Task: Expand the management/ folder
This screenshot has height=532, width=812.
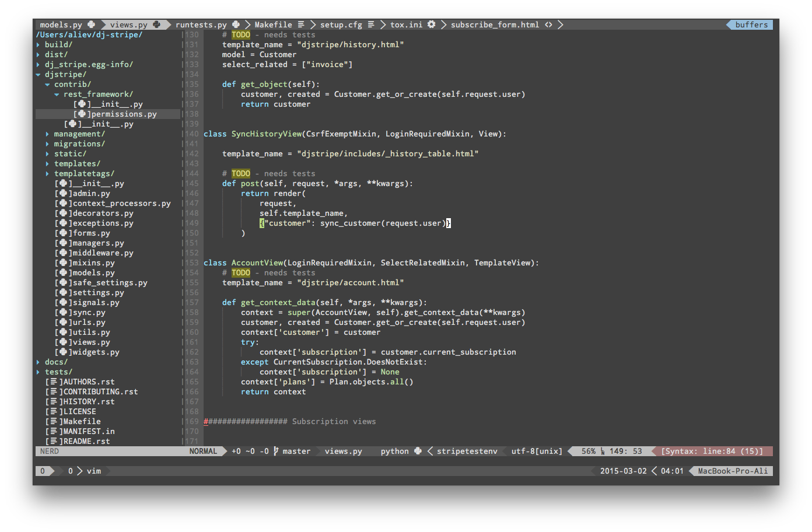Action: coord(48,134)
